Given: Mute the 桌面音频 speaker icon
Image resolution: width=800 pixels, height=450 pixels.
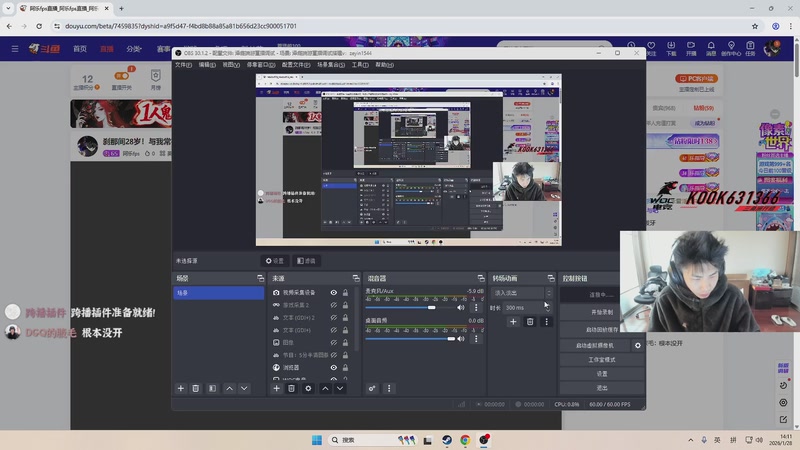Looking at the screenshot, I should pyautogui.click(x=461, y=339).
